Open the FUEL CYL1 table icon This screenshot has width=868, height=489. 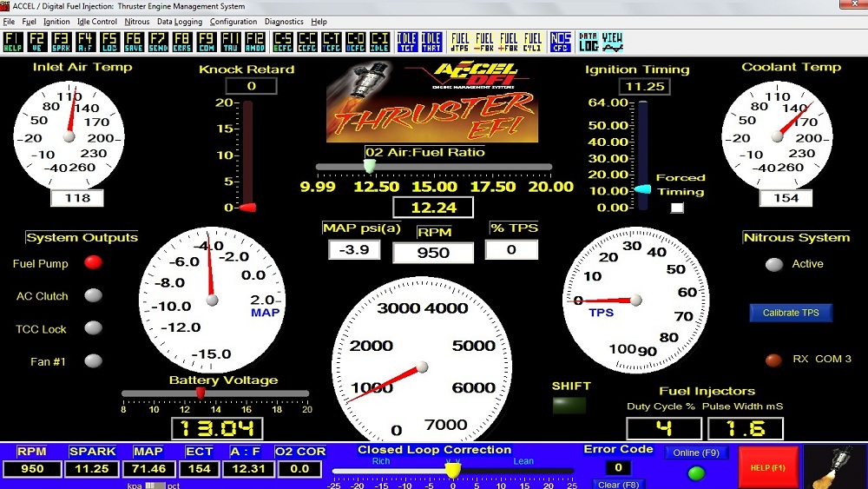coord(533,42)
